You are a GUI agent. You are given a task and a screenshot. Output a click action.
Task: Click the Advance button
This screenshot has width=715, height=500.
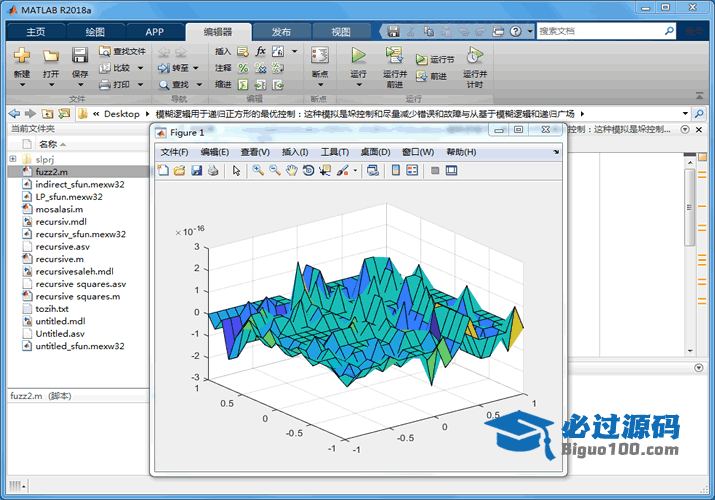431,76
